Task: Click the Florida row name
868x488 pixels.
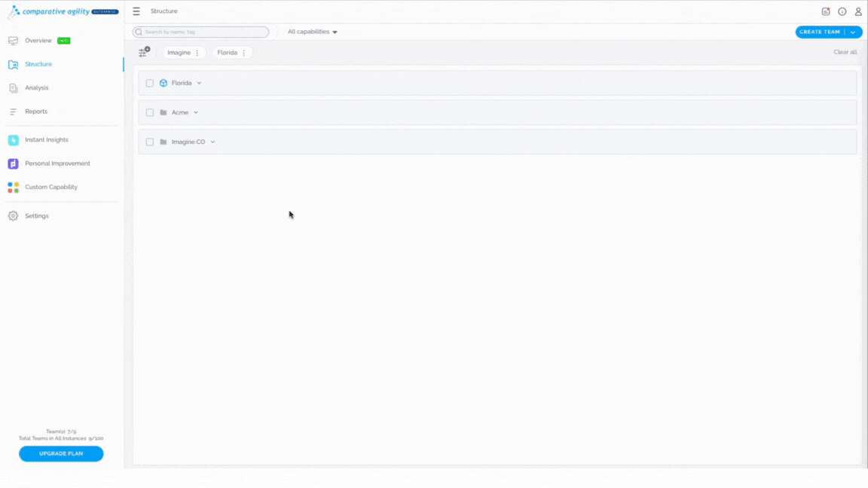Action: [x=182, y=83]
